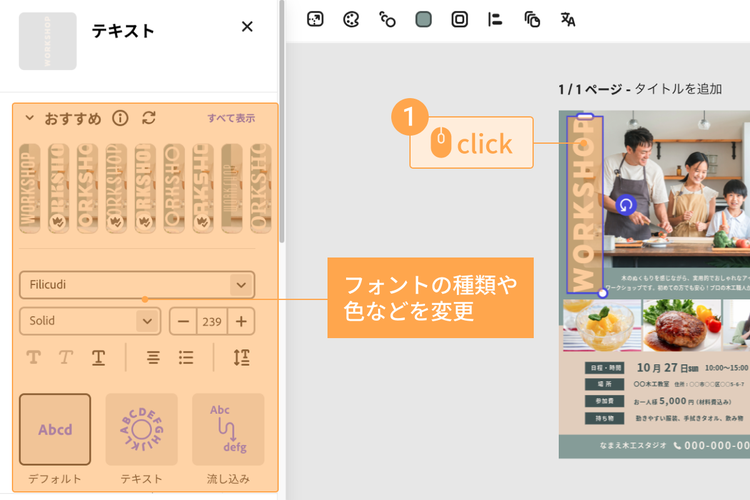Toggle the bulleted list icon

point(186,357)
